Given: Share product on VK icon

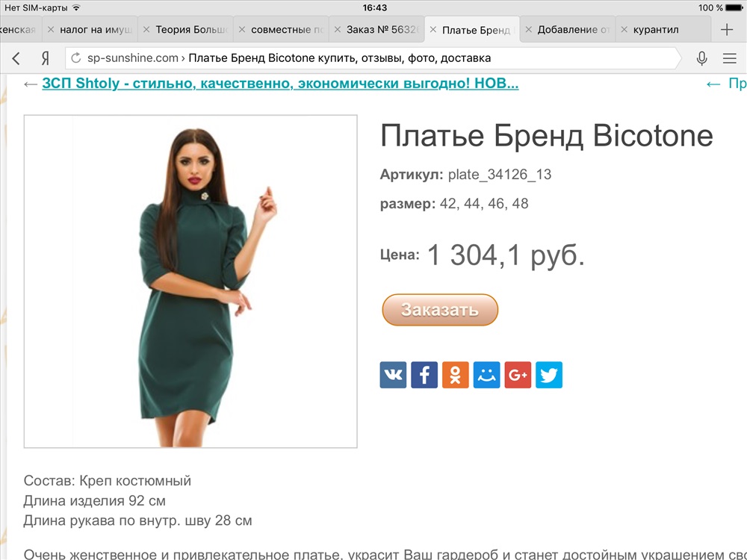Looking at the screenshot, I should [x=393, y=375].
